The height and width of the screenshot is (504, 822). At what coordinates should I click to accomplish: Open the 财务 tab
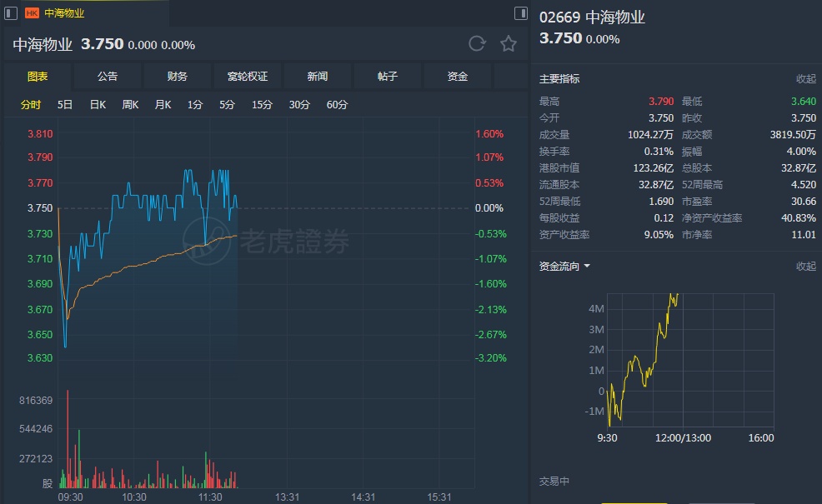point(178,77)
